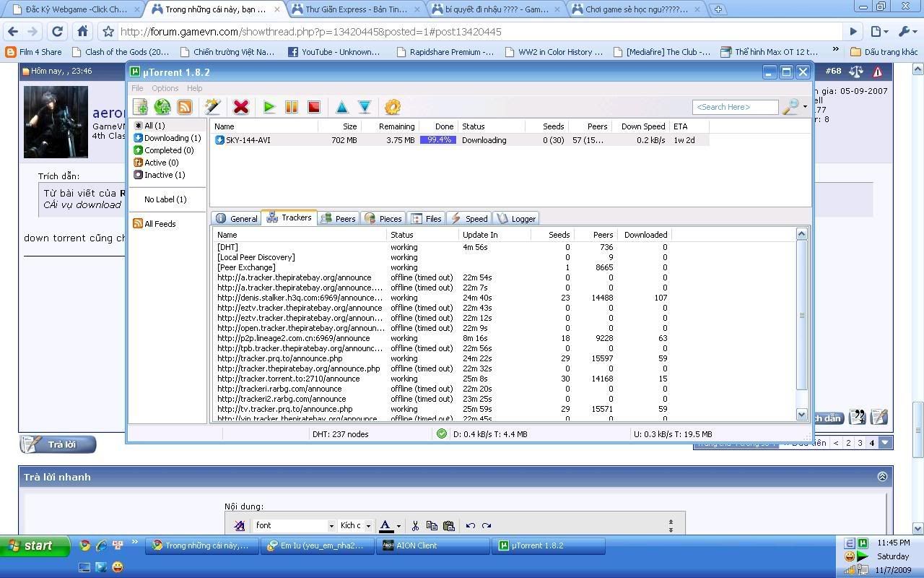This screenshot has width=924, height=578.
Task: Switch to the Pieces tab
Action: click(x=383, y=218)
